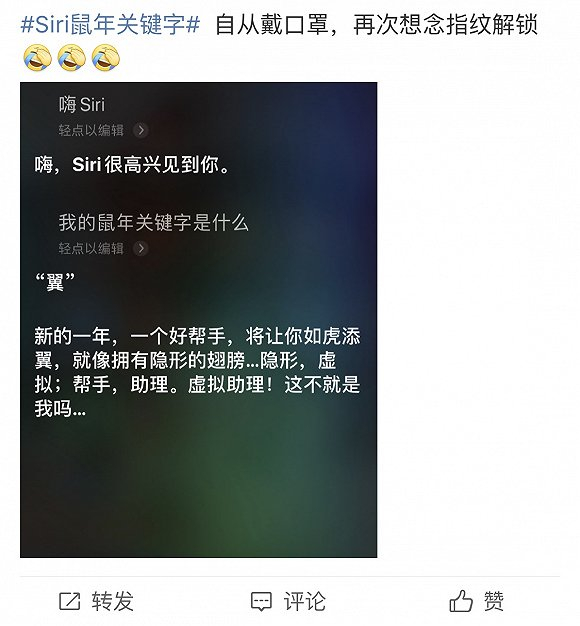Expand edit chevron under 我的鼠年关键字是什么
580x626 pixels.
(x=141, y=248)
